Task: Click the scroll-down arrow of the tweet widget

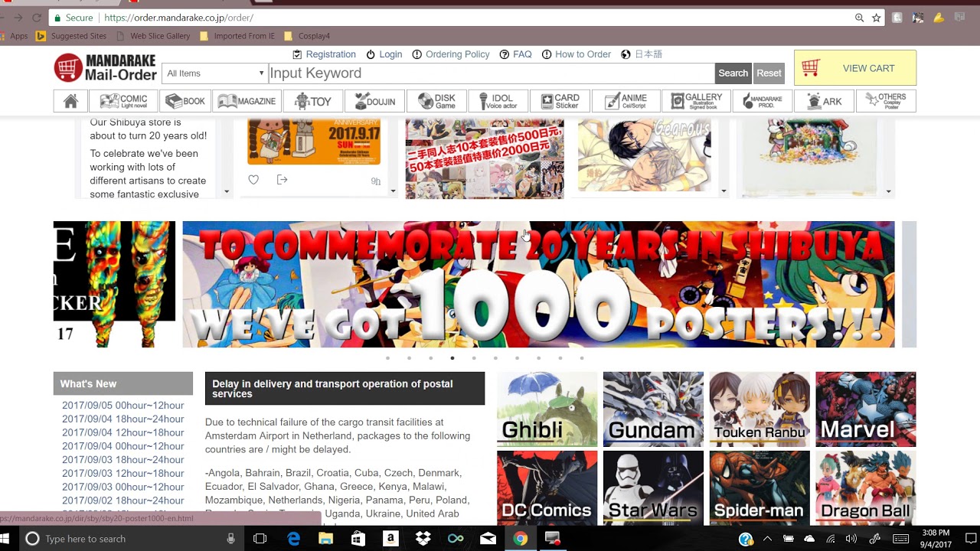Action: (393, 192)
